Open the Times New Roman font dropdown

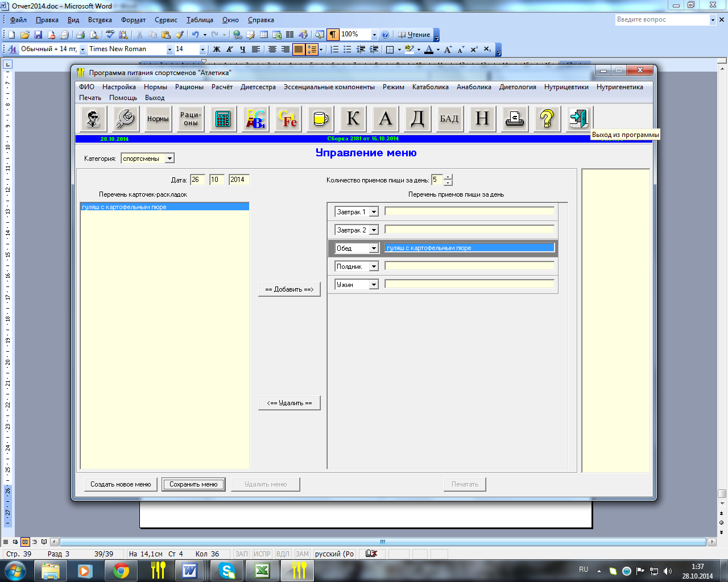169,49
